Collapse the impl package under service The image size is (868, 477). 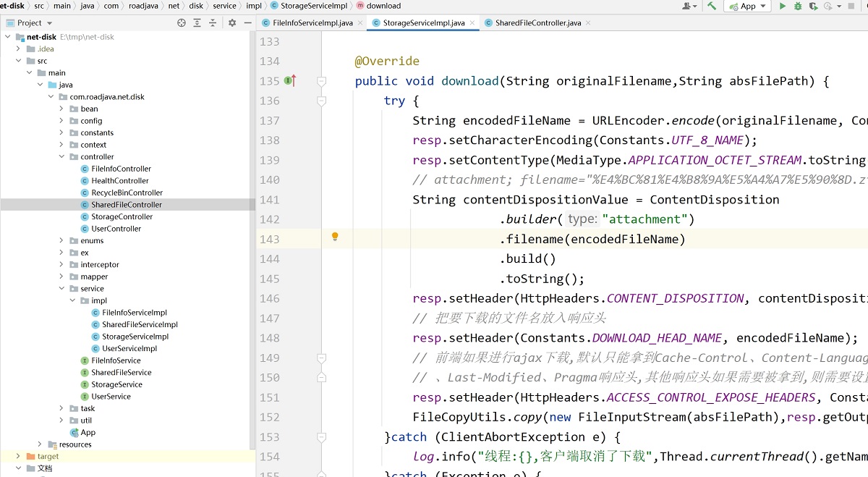tap(72, 300)
